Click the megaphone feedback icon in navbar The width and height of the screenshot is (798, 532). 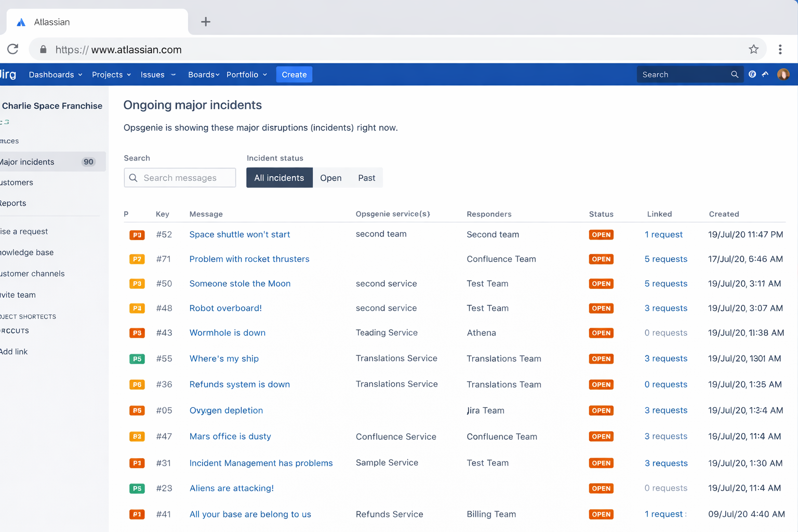click(765, 74)
